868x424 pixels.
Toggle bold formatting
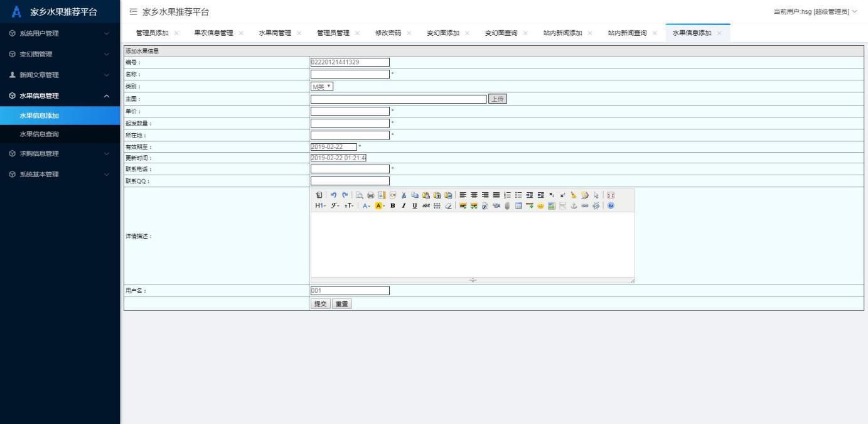[392, 205]
